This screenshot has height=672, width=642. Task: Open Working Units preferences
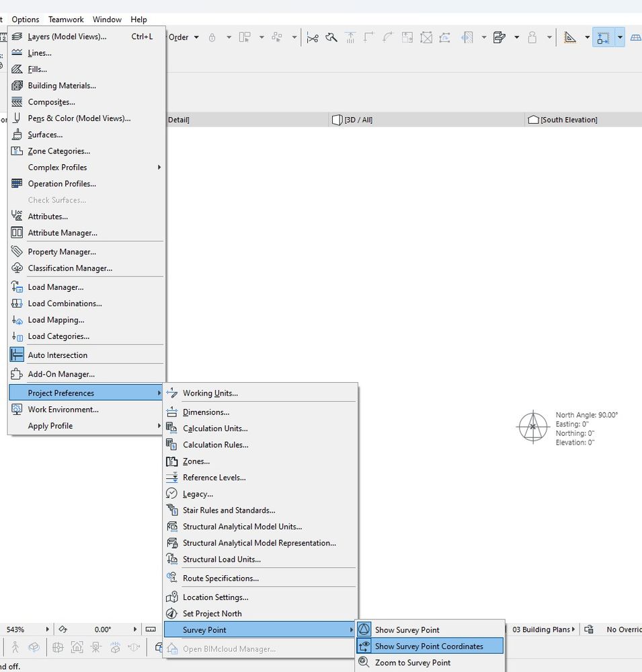[x=260, y=393]
